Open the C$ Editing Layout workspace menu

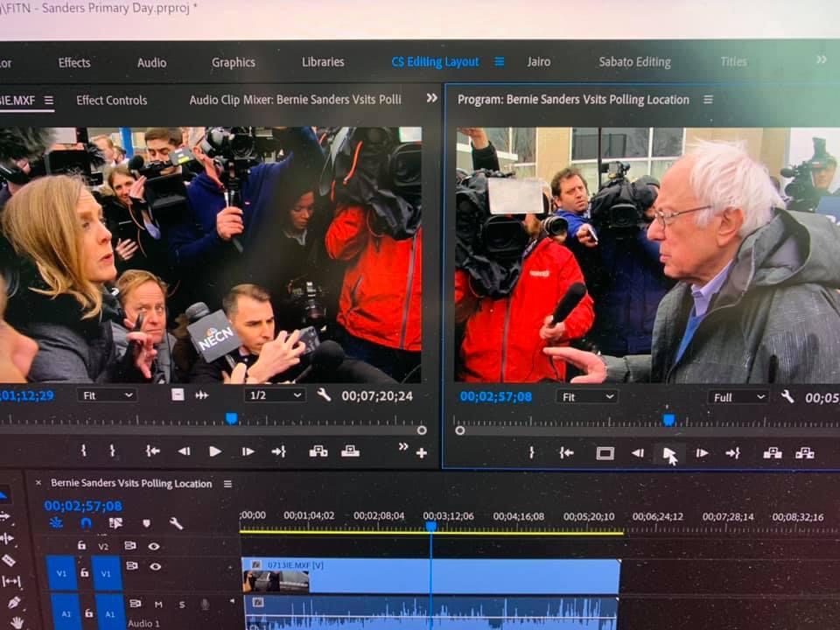500,62
